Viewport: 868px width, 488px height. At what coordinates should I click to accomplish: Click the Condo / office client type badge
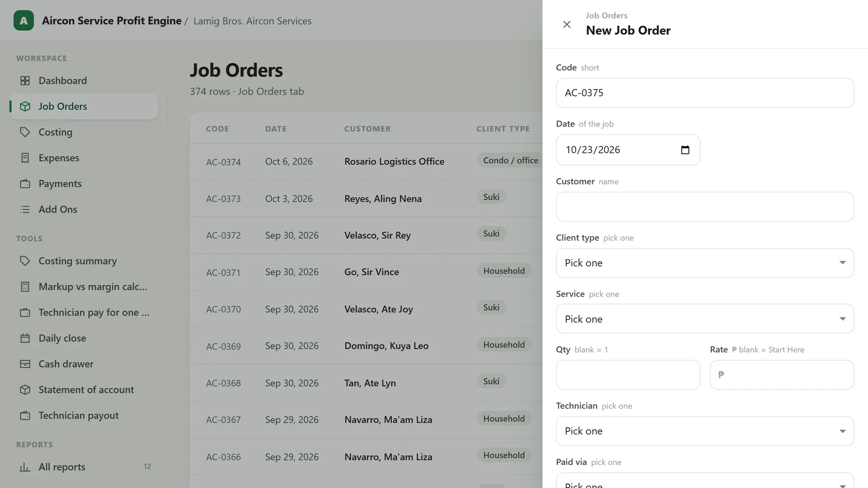pyautogui.click(x=510, y=160)
